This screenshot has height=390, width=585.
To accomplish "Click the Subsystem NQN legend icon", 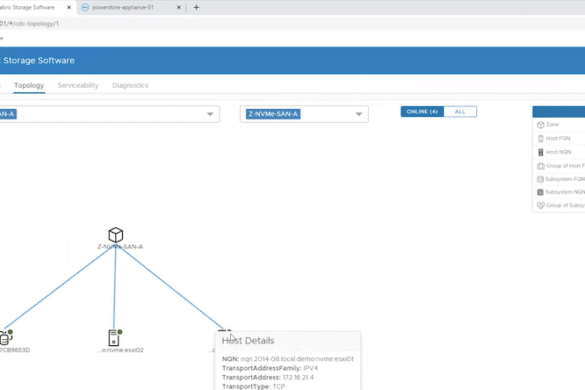I will coord(540,192).
